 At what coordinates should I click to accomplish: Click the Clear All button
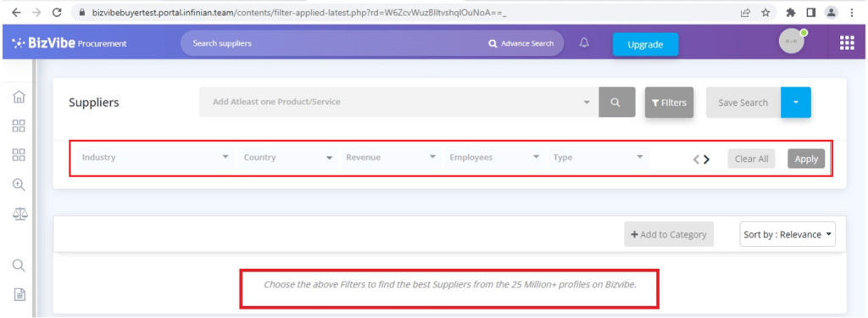pos(751,159)
